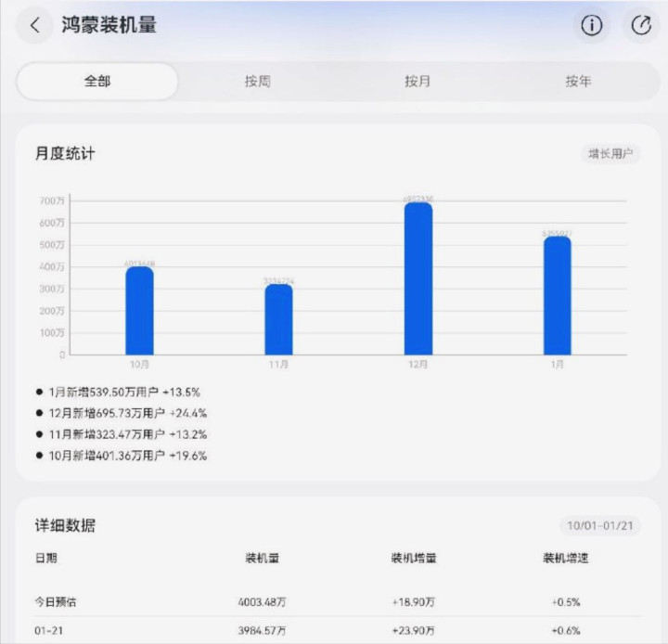Select text 10月新增401.36万用户
The width and height of the screenshot is (668, 644).
point(107,456)
